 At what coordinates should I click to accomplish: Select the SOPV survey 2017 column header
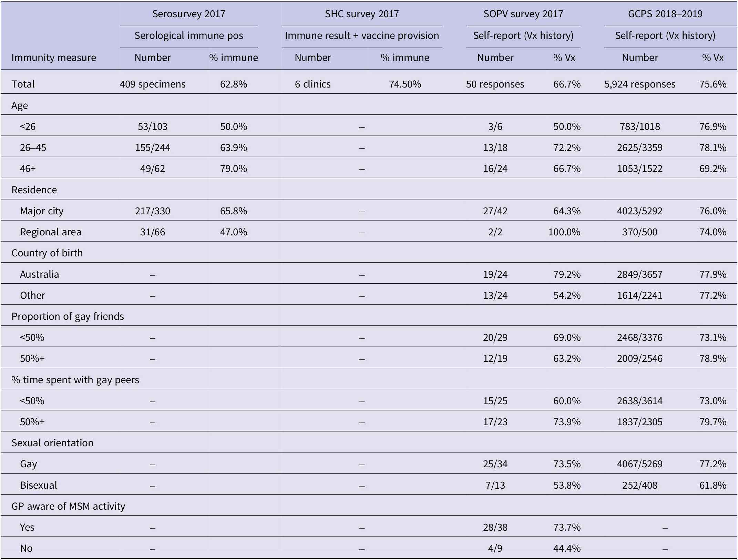pyautogui.click(x=523, y=14)
